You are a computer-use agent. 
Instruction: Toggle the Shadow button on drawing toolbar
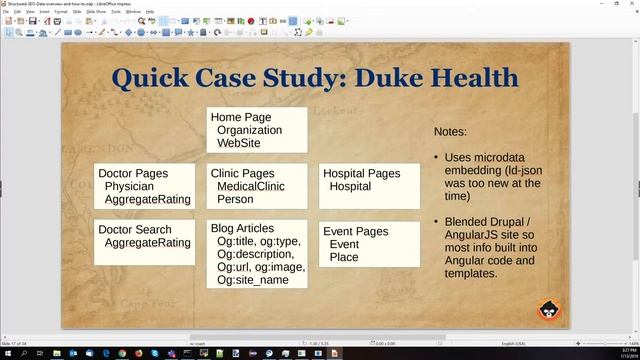coord(264,32)
